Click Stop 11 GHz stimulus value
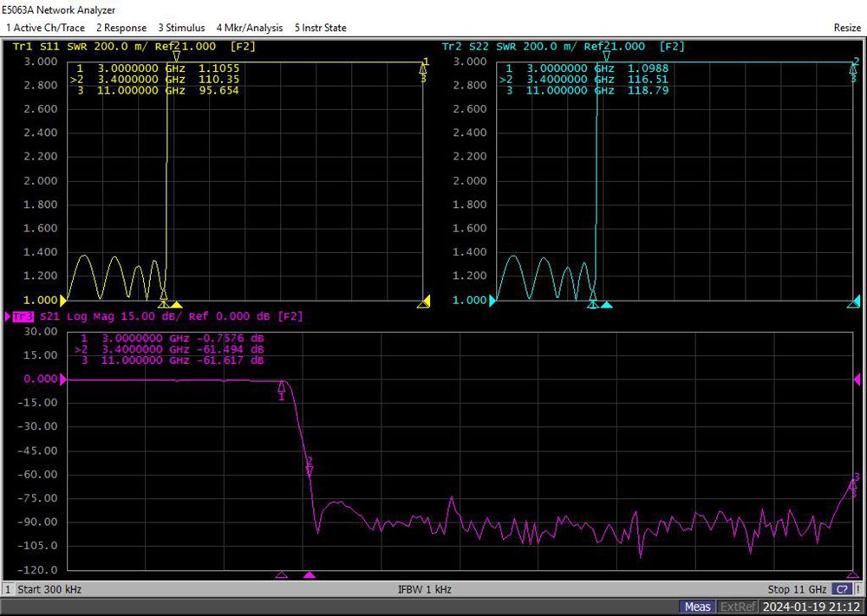Screen dimensions: 867x616 (797, 589)
